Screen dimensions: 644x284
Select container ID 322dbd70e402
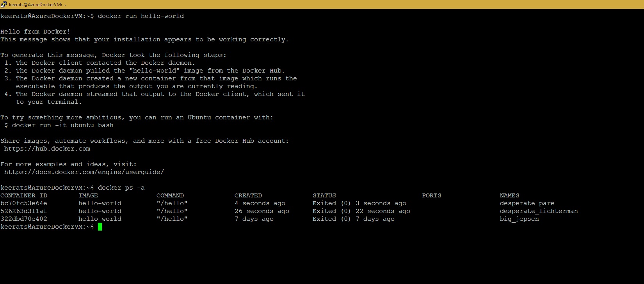(x=24, y=219)
